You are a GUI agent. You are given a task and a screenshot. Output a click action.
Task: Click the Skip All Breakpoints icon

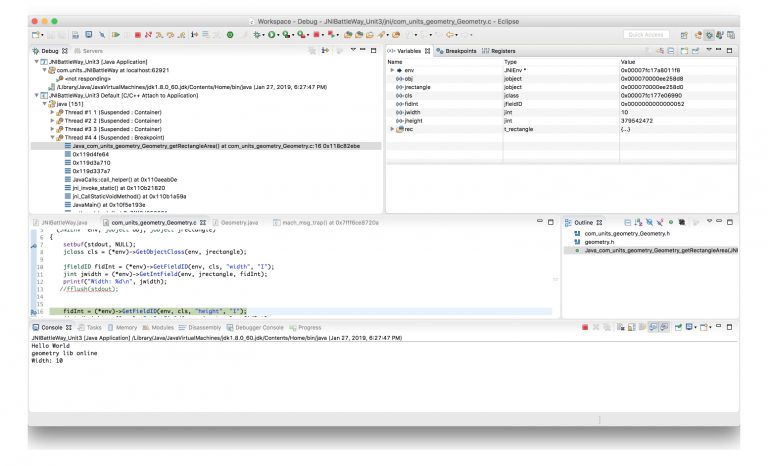coord(102,35)
